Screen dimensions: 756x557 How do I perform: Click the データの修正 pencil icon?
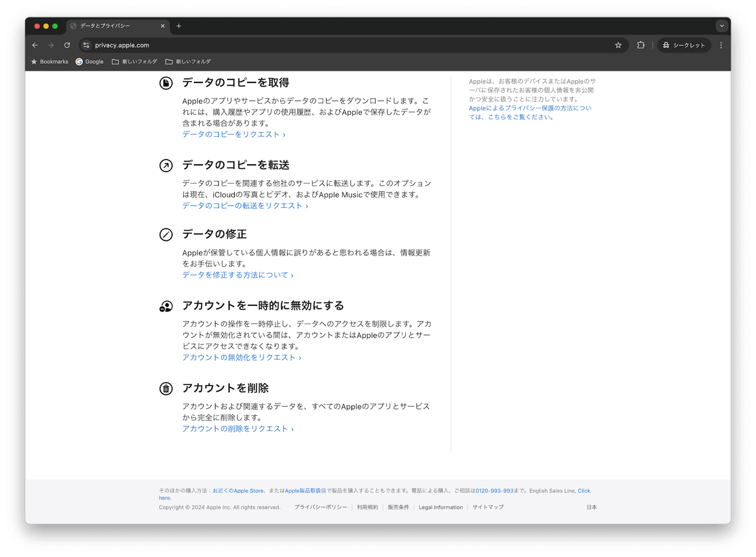point(166,235)
